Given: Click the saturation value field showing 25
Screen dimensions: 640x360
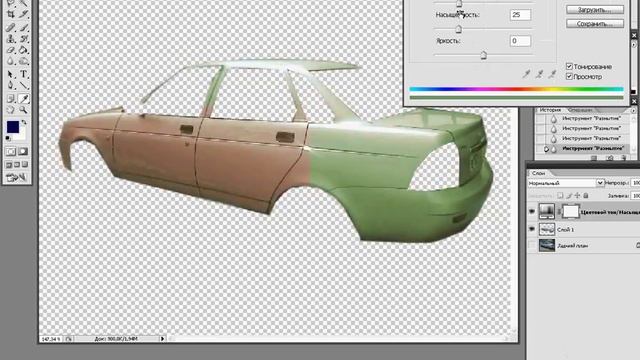Looking at the screenshot, I should coord(520,15).
